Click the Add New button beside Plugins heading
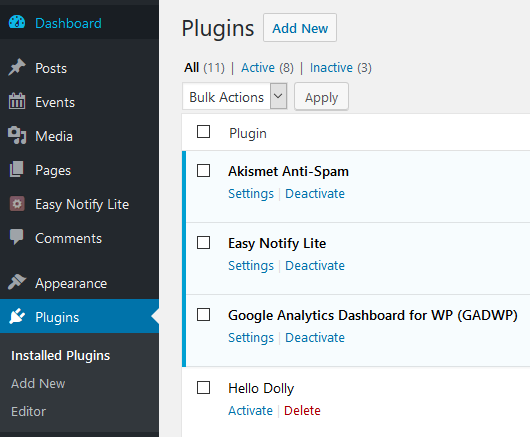 [x=300, y=28]
